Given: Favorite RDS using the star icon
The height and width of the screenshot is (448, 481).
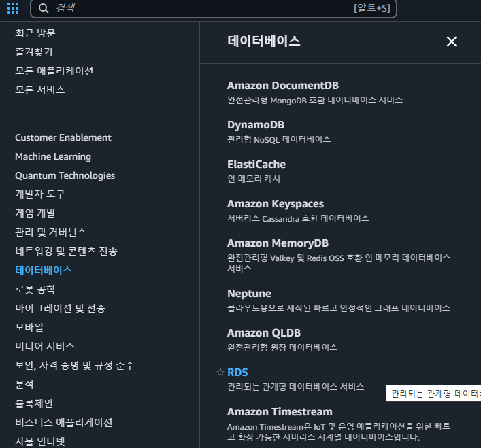Looking at the screenshot, I should [220, 373].
